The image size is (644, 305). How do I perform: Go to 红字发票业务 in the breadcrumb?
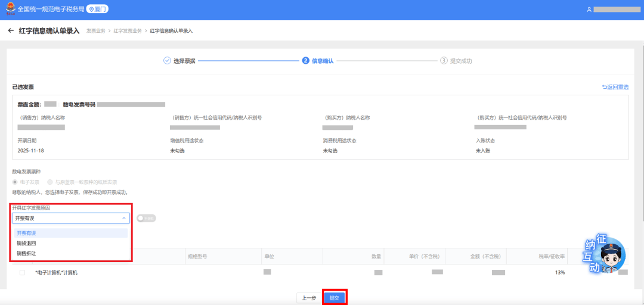pyautogui.click(x=128, y=30)
